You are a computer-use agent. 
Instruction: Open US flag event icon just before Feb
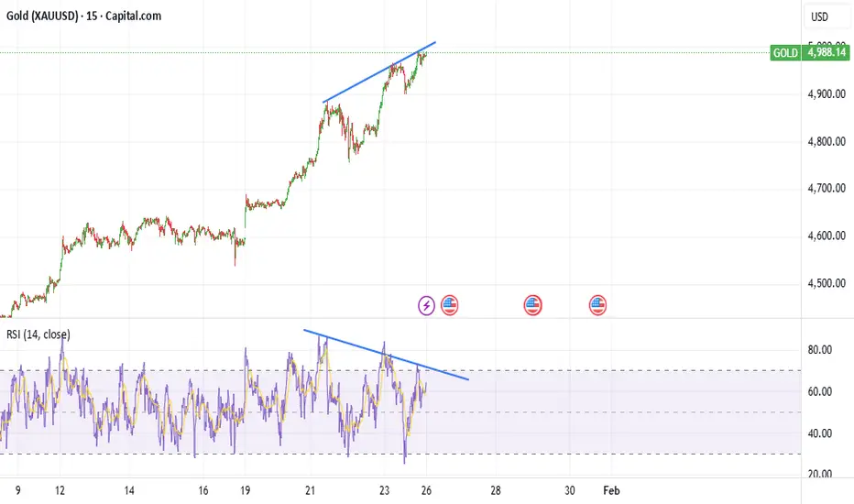[x=597, y=305]
